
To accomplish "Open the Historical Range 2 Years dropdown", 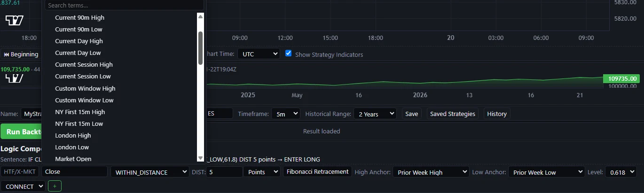I will pyautogui.click(x=375, y=114).
